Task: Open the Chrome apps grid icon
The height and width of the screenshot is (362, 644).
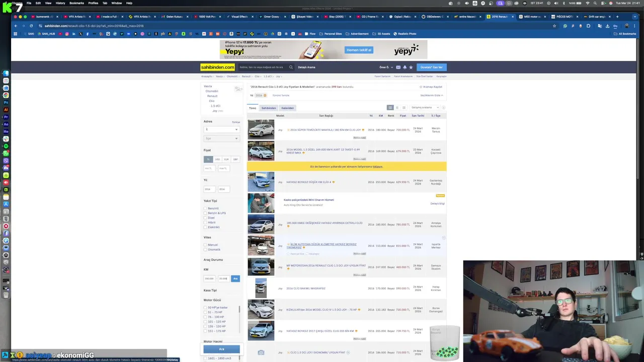Action: coord(16,34)
